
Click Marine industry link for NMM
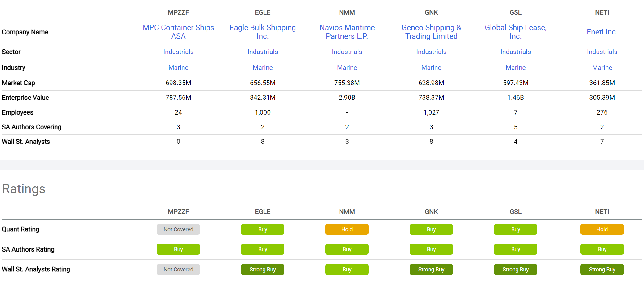[347, 68]
